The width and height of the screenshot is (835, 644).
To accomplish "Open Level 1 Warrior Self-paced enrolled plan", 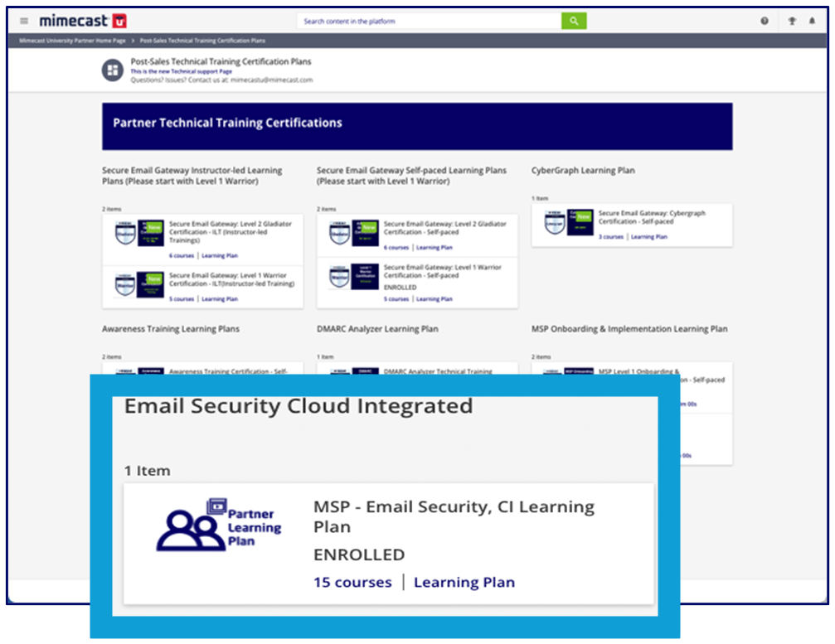I will [x=442, y=272].
